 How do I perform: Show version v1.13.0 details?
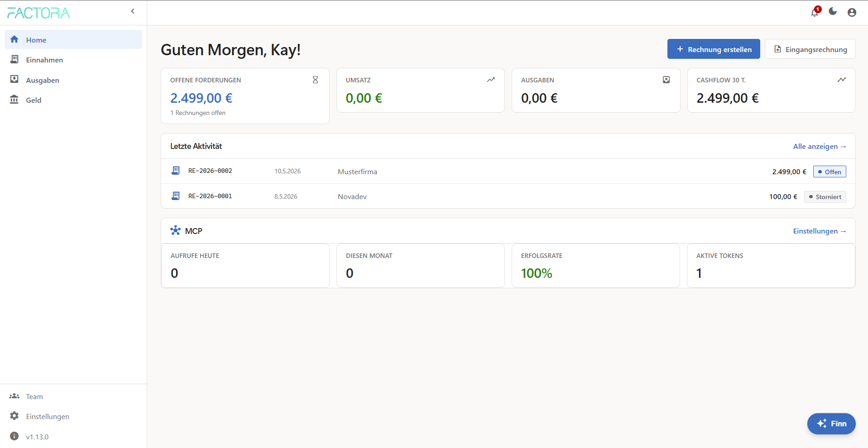[x=37, y=437]
